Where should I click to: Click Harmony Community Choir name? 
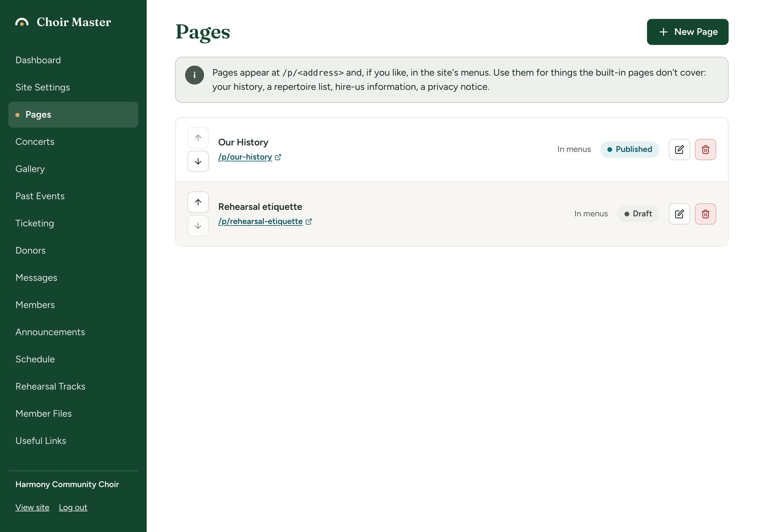click(67, 484)
